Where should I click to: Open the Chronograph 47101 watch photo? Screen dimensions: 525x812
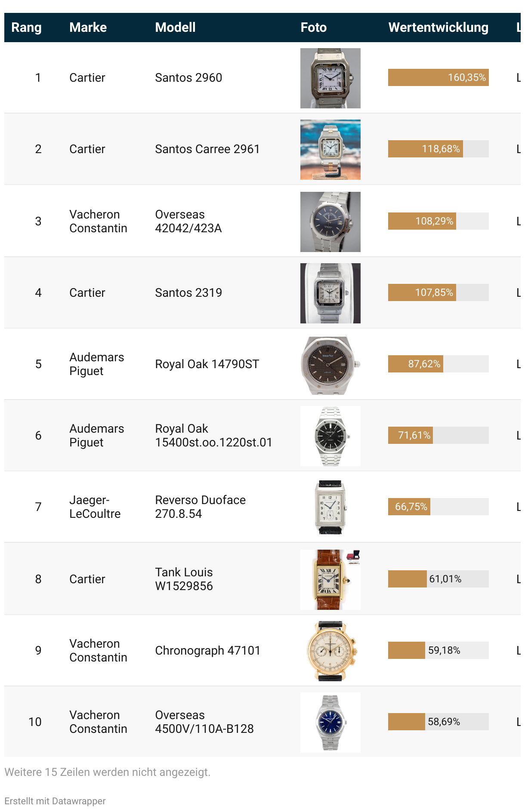pyautogui.click(x=330, y=651)
